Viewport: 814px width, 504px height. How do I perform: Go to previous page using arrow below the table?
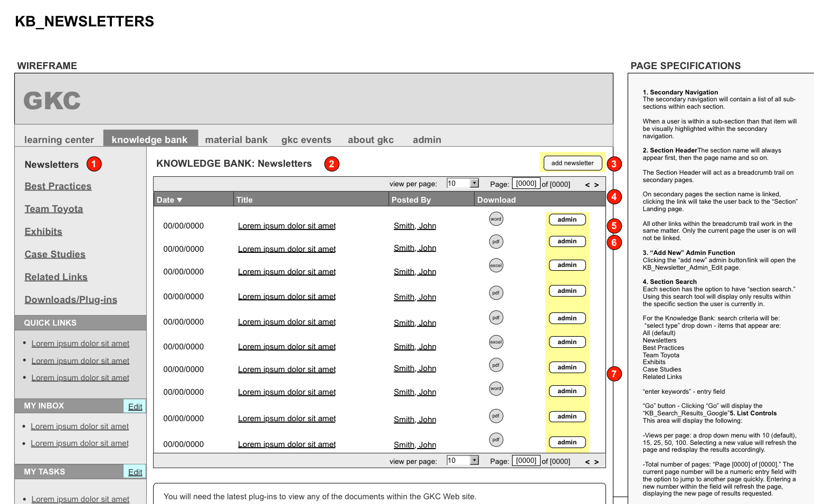pyautogui.click(x=587, y=462)
